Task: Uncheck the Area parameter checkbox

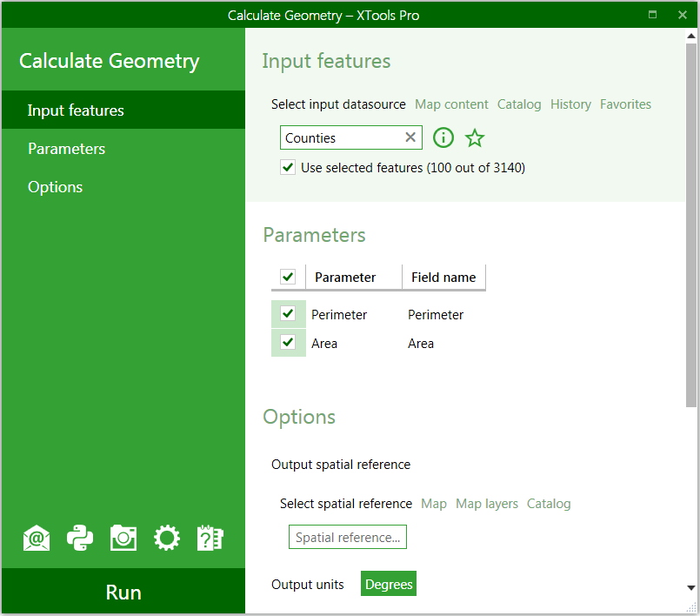Action: click(x=288, y=343)
